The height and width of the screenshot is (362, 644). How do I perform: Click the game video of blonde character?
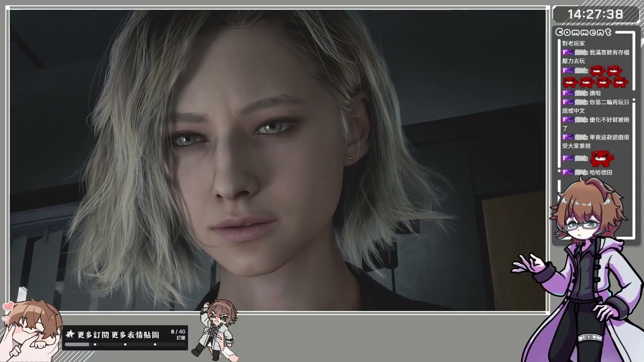point(278,160)
